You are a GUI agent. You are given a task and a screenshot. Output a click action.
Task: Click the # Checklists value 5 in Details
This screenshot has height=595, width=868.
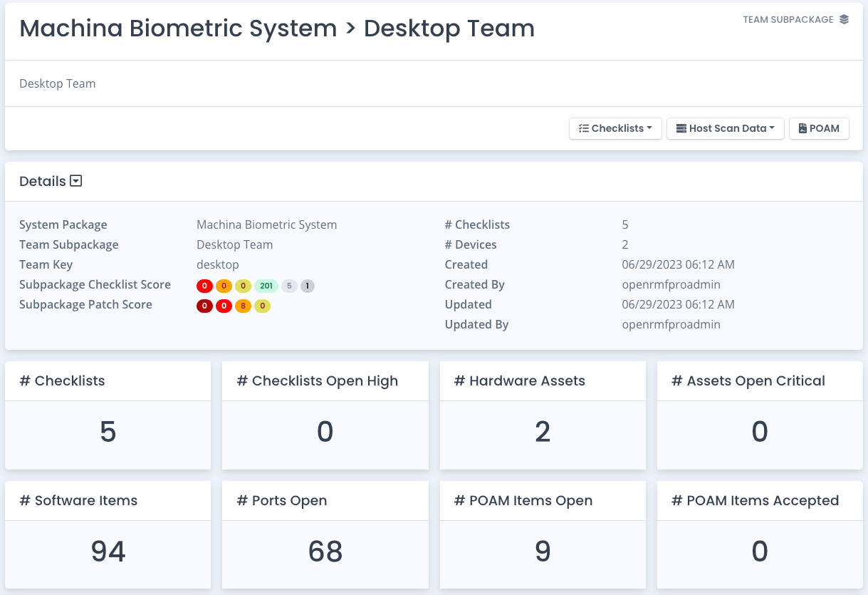[625, 224]
